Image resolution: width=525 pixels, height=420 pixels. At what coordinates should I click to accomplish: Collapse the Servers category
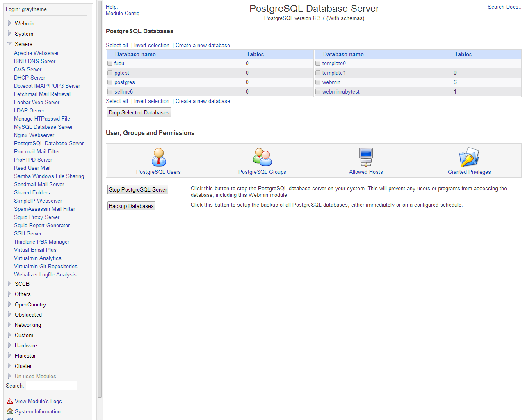tap(10, 44)
